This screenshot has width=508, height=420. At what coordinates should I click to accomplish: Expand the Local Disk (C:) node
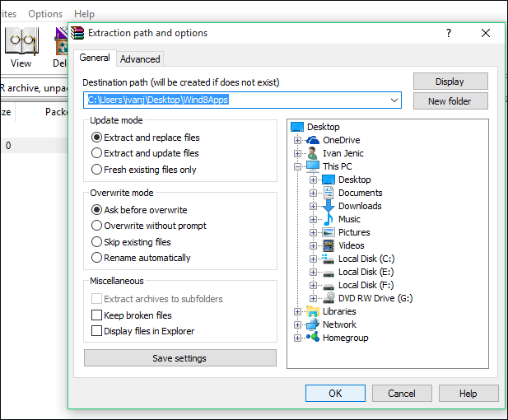coord(313,259)
